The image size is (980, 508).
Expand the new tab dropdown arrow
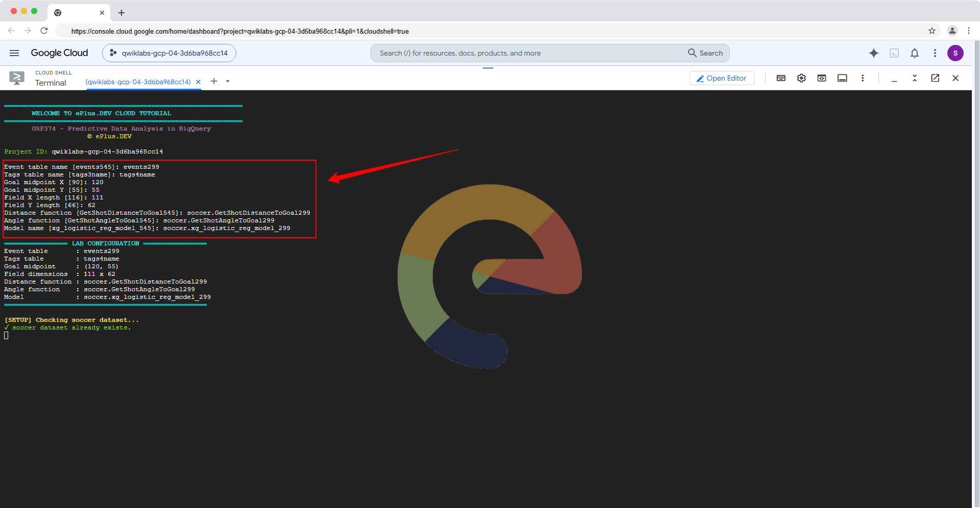pyautogui.click(x=228, y=82)
